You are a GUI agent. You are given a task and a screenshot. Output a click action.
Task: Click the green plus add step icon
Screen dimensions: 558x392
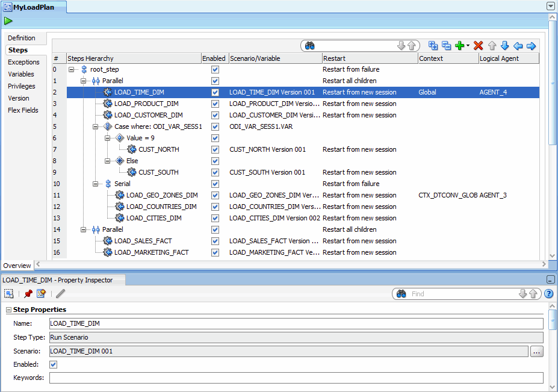click(460, 46)
